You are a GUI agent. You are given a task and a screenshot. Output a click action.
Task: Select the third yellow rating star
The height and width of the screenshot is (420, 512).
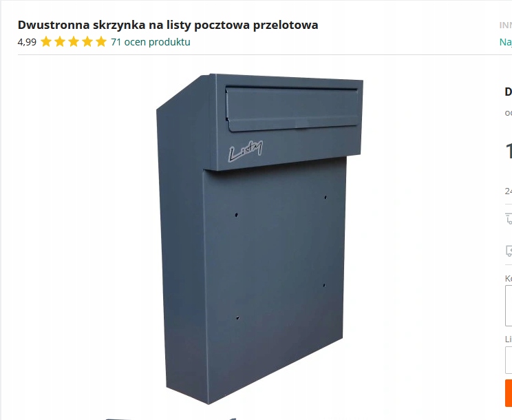[74, 42]
